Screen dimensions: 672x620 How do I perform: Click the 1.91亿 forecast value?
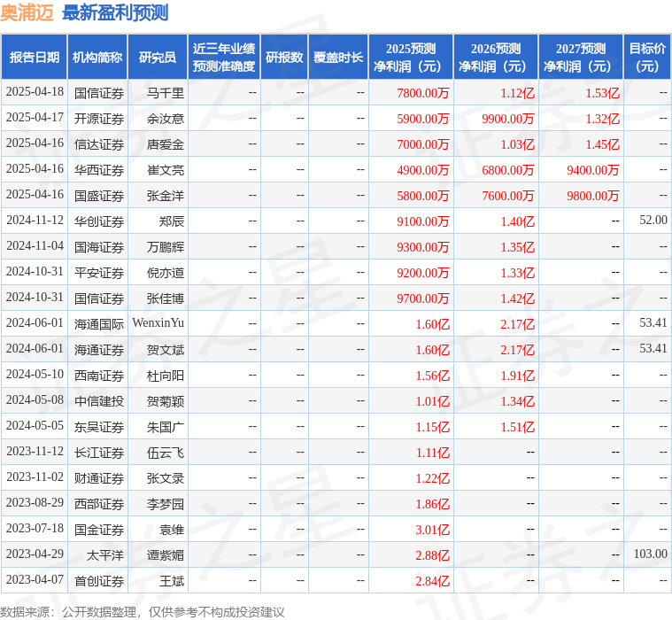(x=518, y=376)
